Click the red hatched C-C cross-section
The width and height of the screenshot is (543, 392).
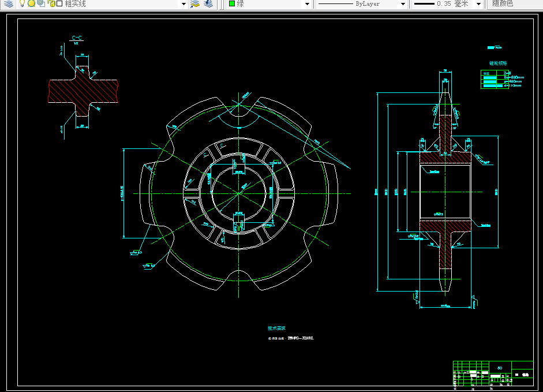coord(83,91)
